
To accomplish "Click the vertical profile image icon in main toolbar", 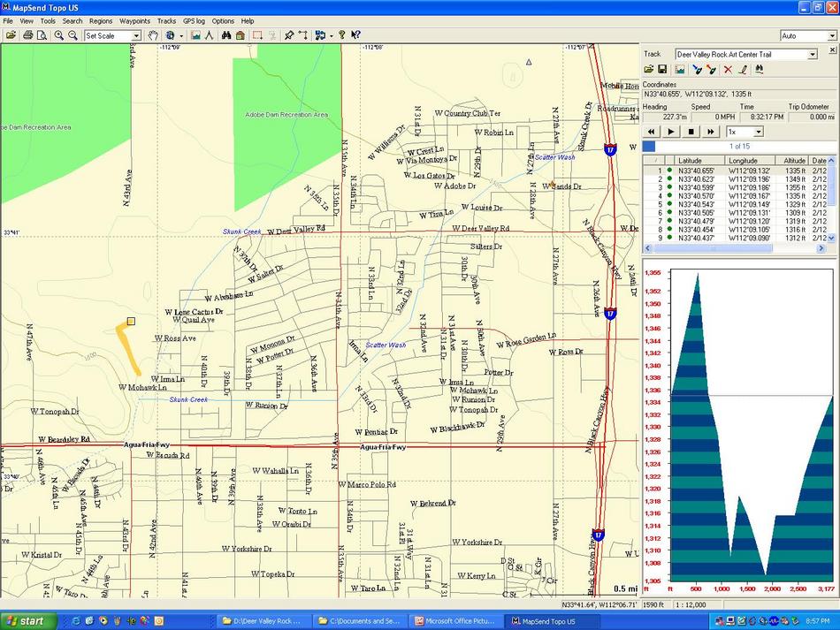I will 195,35.
